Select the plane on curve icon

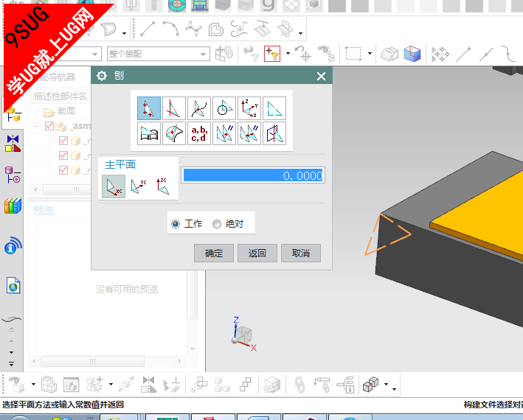[199, 108]
